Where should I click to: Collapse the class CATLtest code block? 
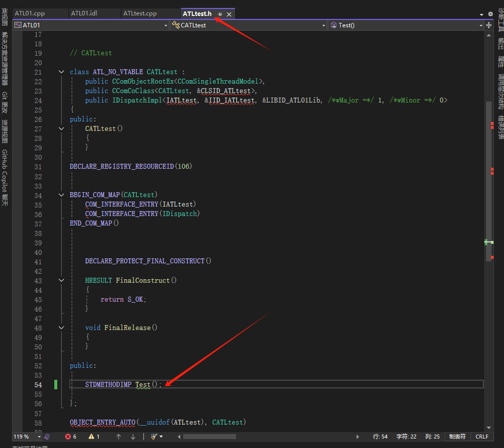point(61,72)
